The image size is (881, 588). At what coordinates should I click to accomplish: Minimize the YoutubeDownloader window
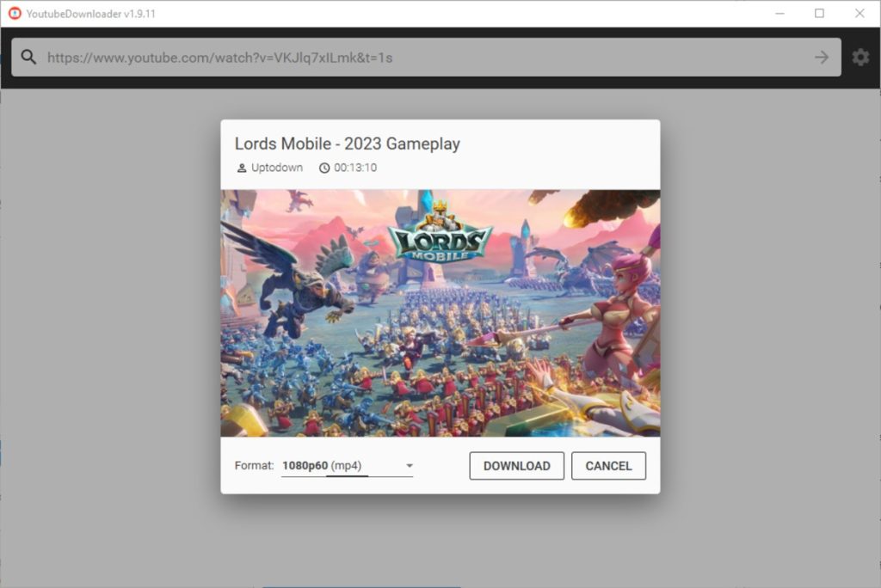click(x=779, y=14)
